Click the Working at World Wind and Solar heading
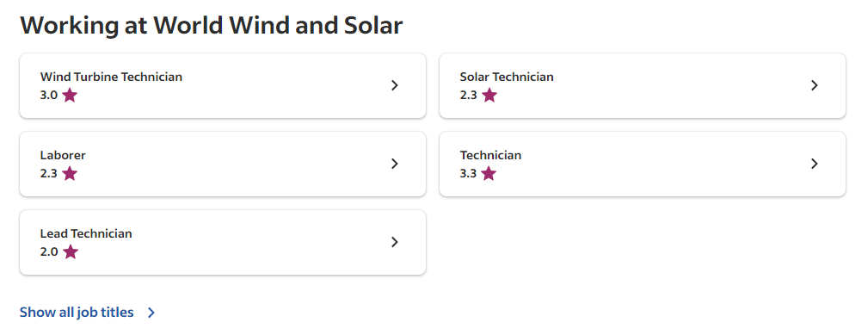 211,26
